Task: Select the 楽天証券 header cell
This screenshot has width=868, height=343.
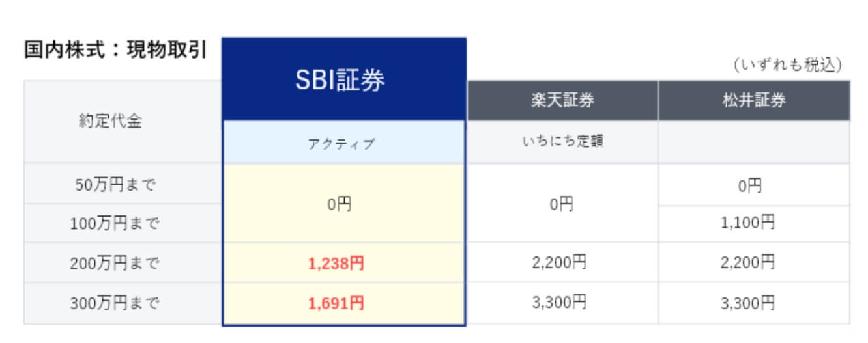Action: tap(562, 101)
